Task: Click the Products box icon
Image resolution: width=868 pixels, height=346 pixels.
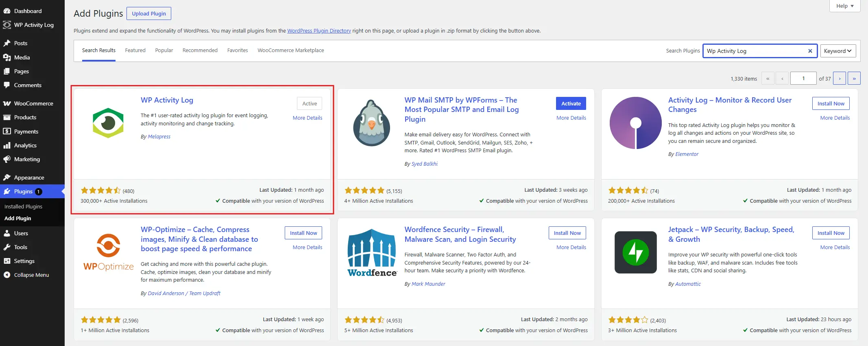Action: coord(7,117)
